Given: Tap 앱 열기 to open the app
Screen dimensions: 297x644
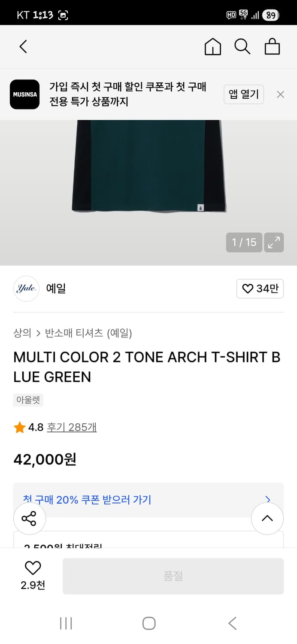Looking at the screenshot, I should 244,94.
